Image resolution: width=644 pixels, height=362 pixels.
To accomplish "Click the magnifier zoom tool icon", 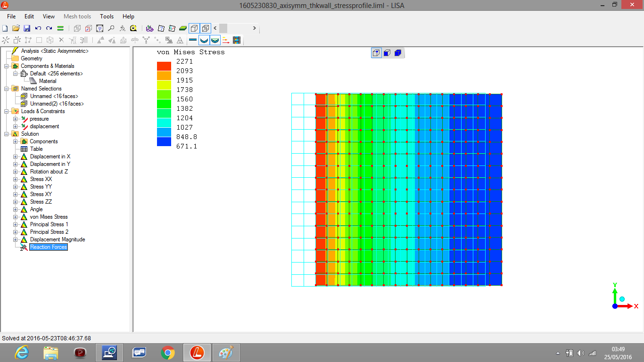I will pyautogui.click(x=111, y=28).
